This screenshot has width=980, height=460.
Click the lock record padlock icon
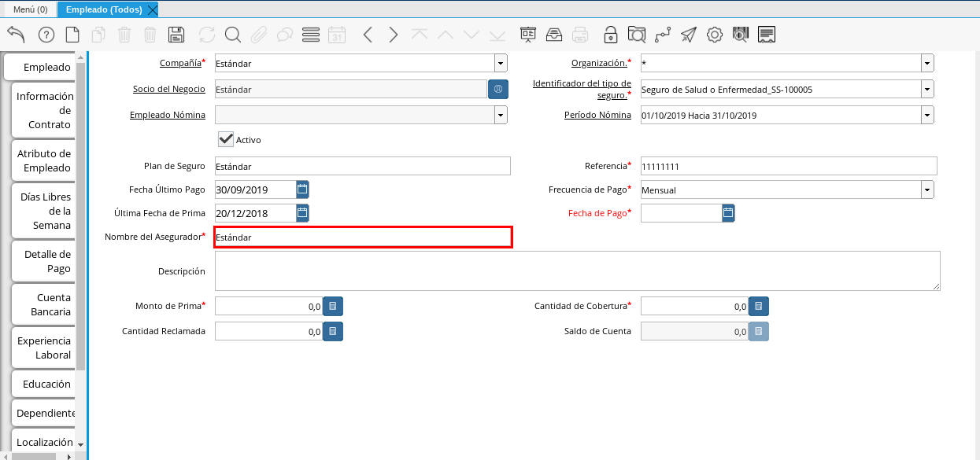[611, 35]
